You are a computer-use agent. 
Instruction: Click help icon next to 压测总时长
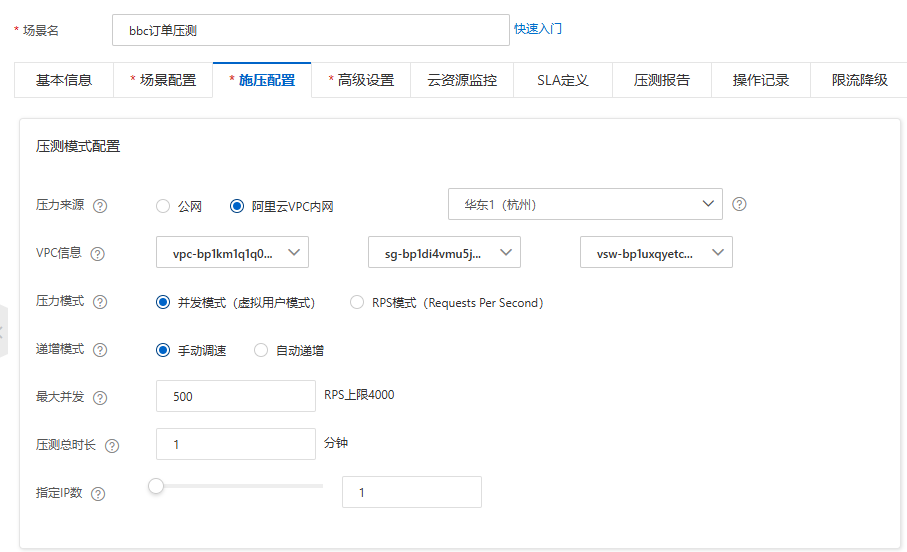[112, 446]
